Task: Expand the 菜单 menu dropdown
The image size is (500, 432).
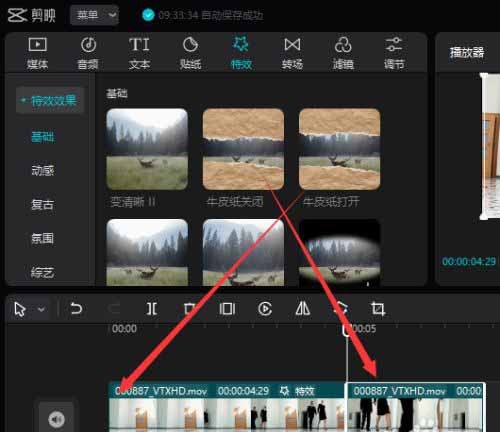Action: 94,15
